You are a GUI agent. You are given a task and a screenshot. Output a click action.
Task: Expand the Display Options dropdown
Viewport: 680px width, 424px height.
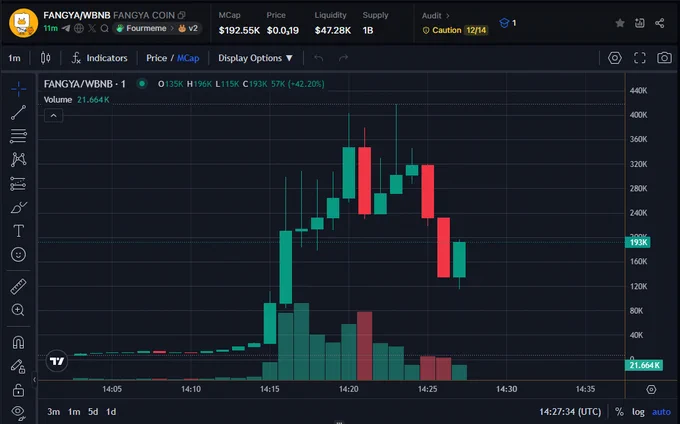pyautogui.click(x=255, y=58)
